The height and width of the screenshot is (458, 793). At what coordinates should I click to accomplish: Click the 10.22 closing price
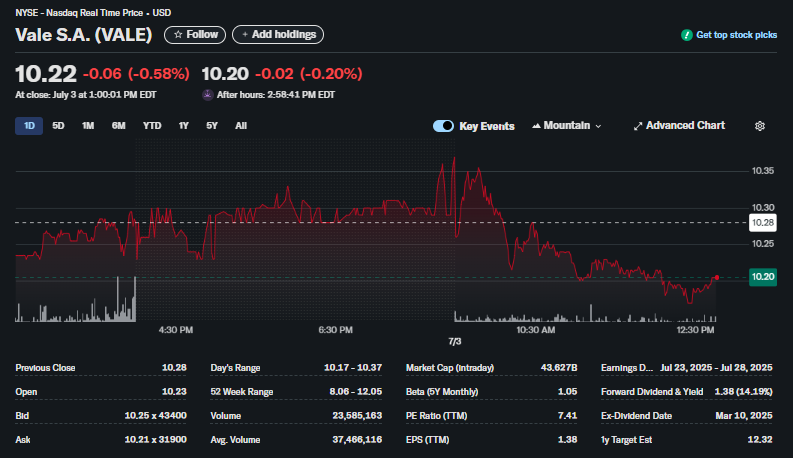tap(46, 74)
